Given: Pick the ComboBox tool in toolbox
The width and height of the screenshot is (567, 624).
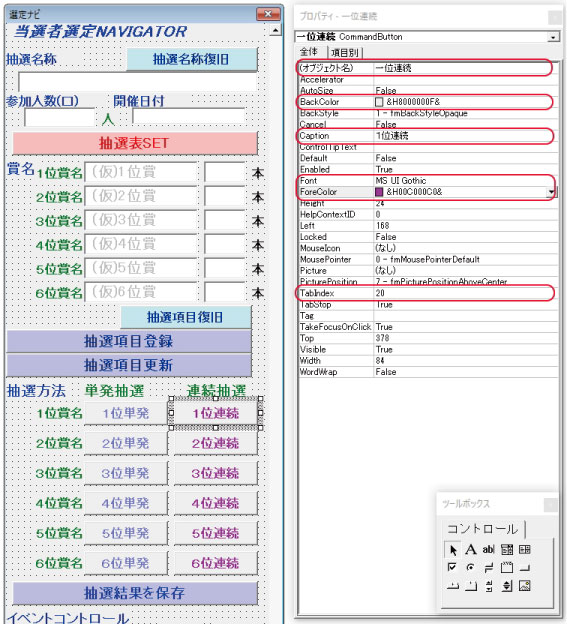Looking at the screenshot, I should 507,550.
